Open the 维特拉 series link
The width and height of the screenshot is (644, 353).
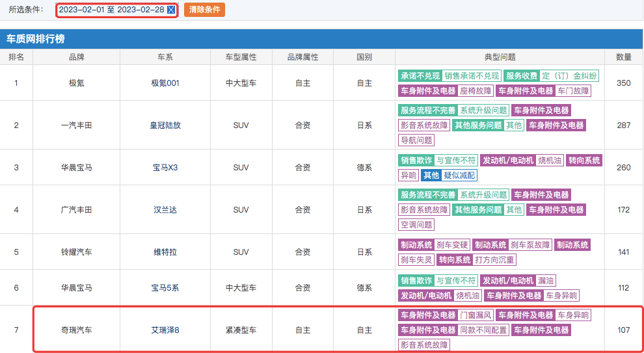pyautogui.click(x=165, y=252)
